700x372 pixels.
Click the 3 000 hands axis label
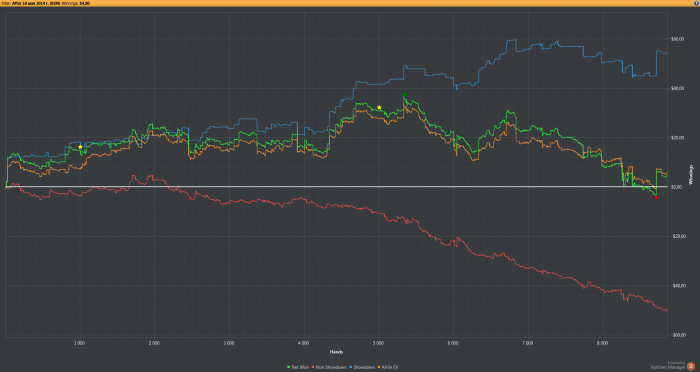tap(229, 343)
